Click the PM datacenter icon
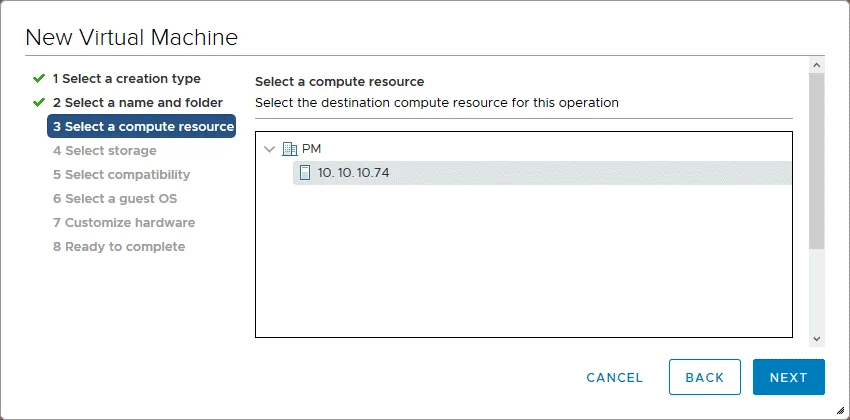The width and height of the screenshot is (850, 420). tap(290, 149)
